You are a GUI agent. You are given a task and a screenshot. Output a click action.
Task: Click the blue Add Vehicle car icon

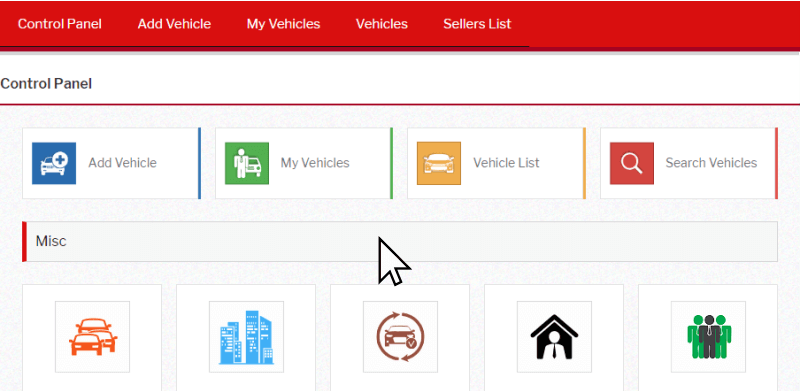click(x=54, y=163)
